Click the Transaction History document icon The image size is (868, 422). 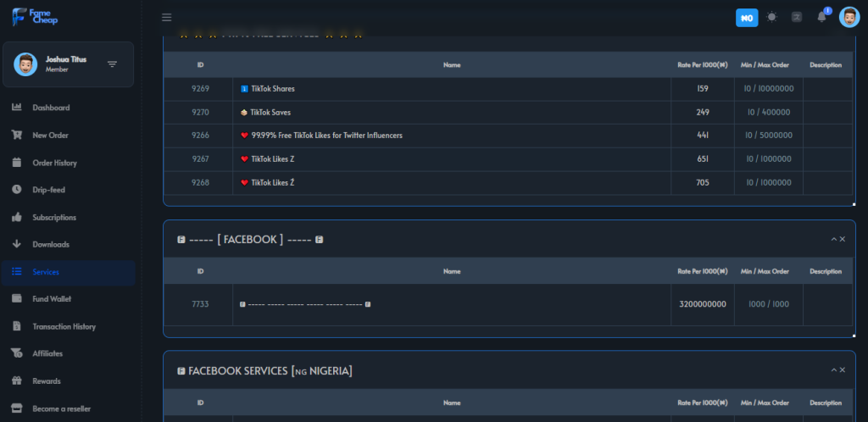[x=17, y=326]
